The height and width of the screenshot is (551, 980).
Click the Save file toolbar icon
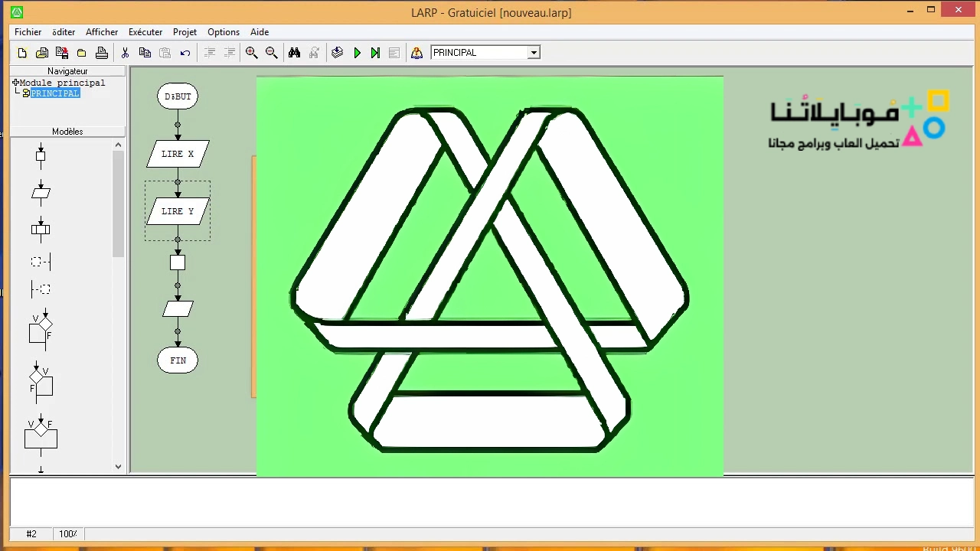pyautogui.click(x=62, y=53)
